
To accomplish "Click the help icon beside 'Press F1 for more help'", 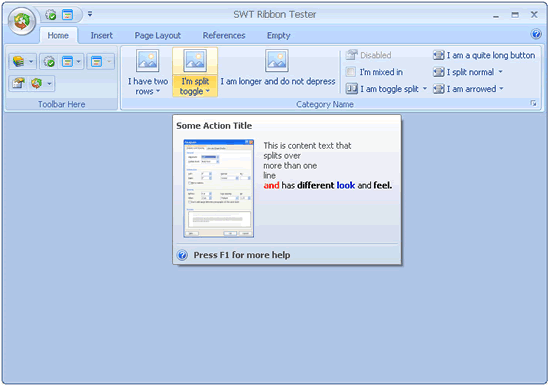I will 182,255.
